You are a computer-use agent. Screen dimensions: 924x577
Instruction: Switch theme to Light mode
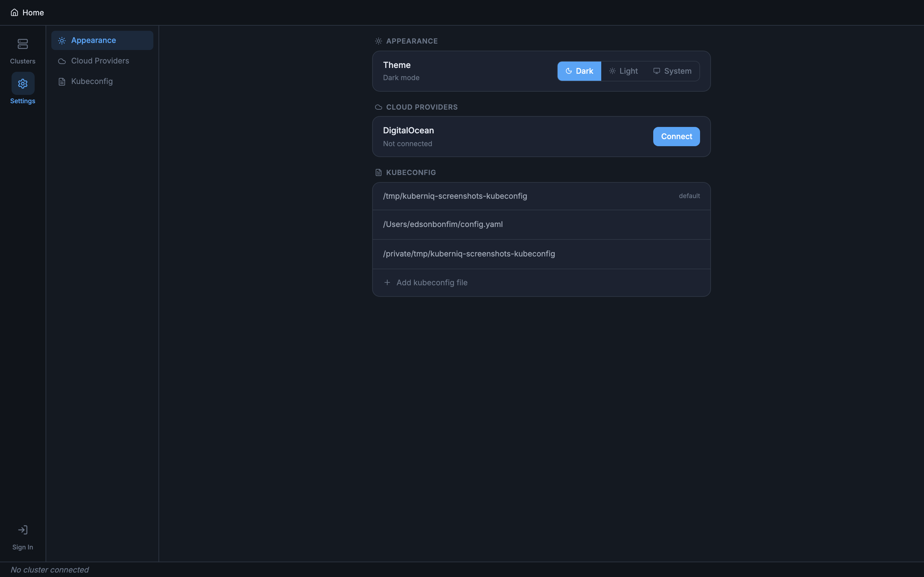[623, 71]
